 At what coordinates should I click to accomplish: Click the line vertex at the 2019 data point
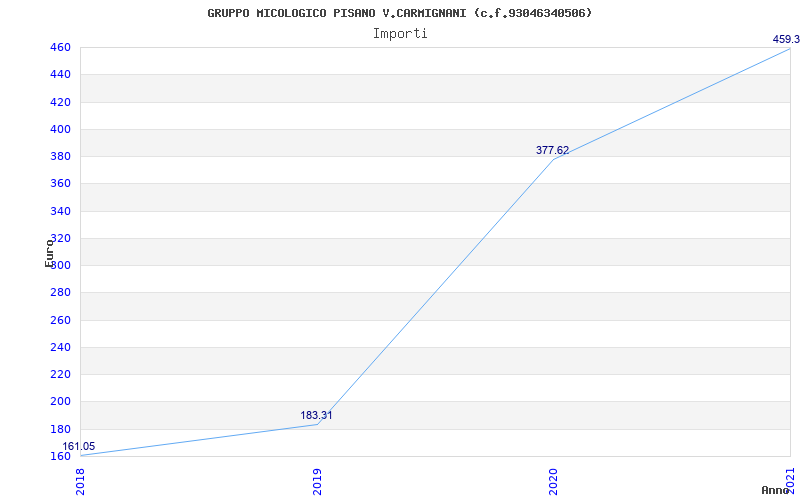317,424
